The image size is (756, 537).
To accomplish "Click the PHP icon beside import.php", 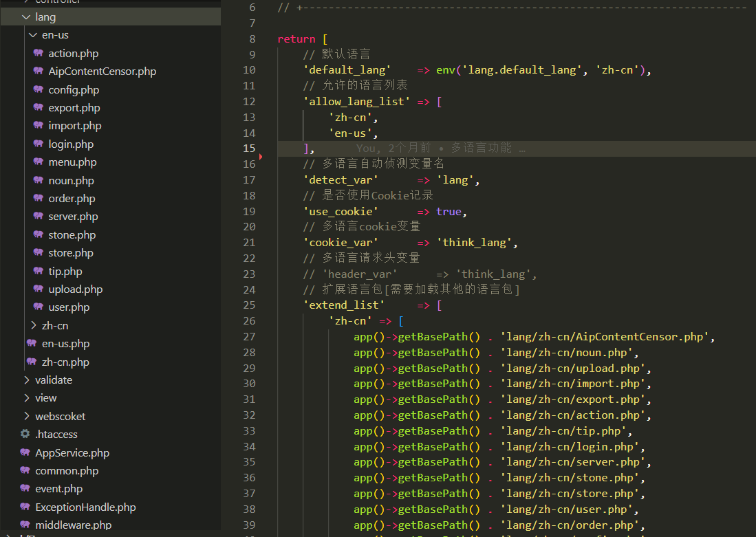I will pyautogui.click(x=38, y=125).
